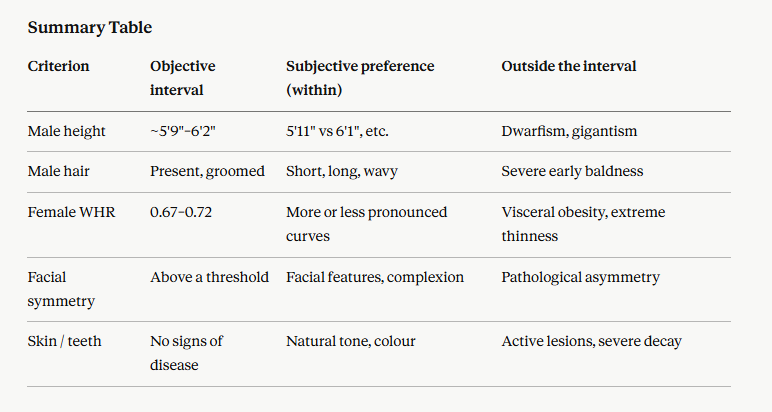
Task: Select the Male height row label
Action: coord(66,131)
